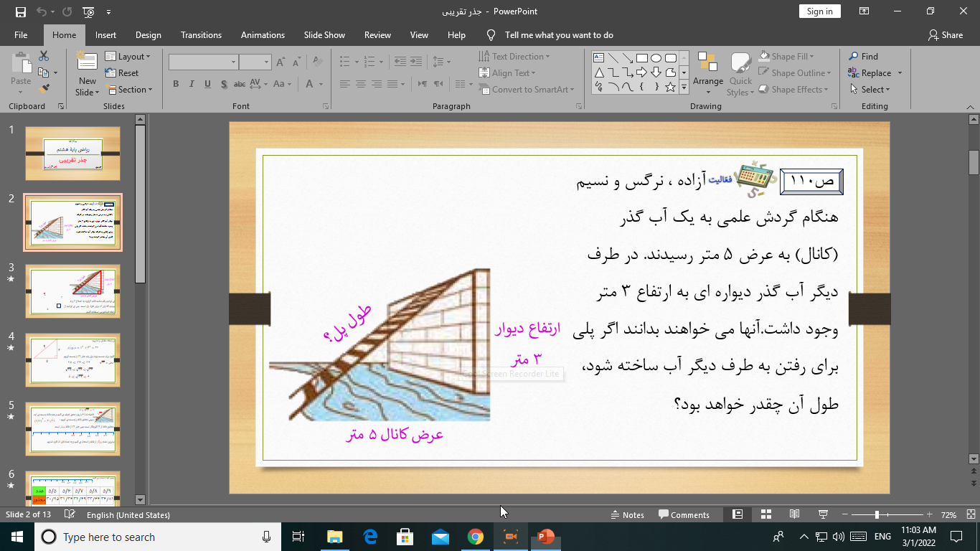Click the Save icon in title bar
The height and width of the screenshot is (551, 980).
(20, 11)
